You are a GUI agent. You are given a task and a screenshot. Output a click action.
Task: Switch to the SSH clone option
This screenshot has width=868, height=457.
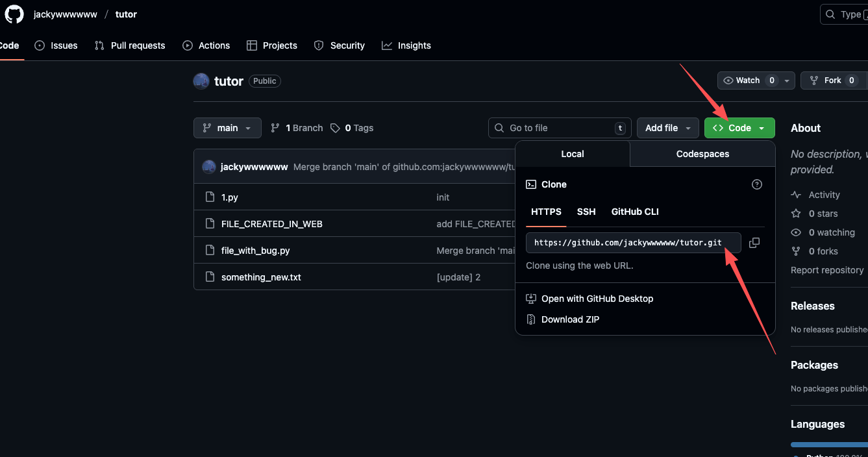pos(586,212)
